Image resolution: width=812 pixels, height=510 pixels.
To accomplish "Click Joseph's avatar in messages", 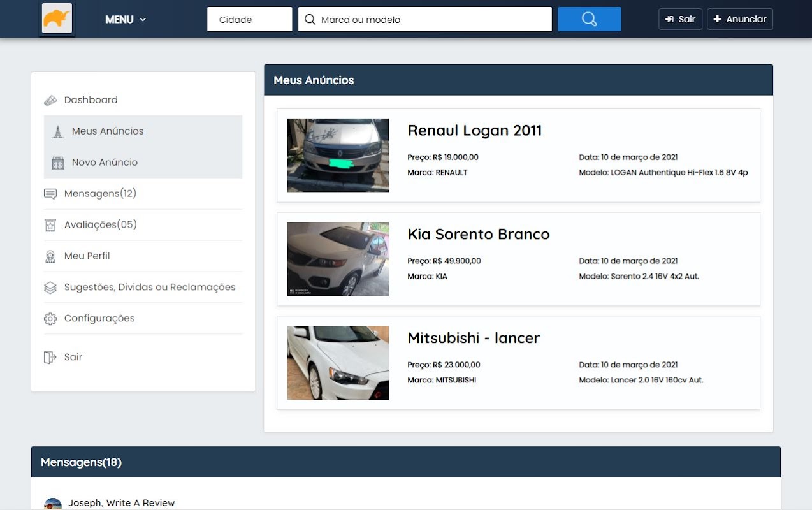I will (53, 504).
